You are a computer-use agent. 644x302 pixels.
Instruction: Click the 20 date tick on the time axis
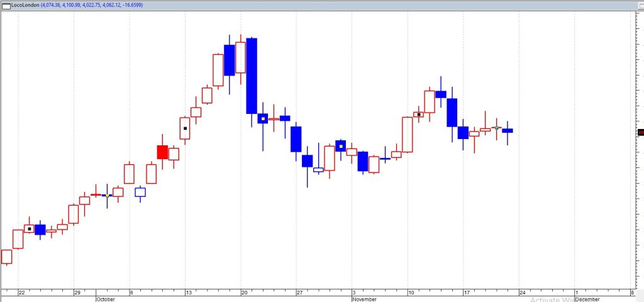coord(244,293)
